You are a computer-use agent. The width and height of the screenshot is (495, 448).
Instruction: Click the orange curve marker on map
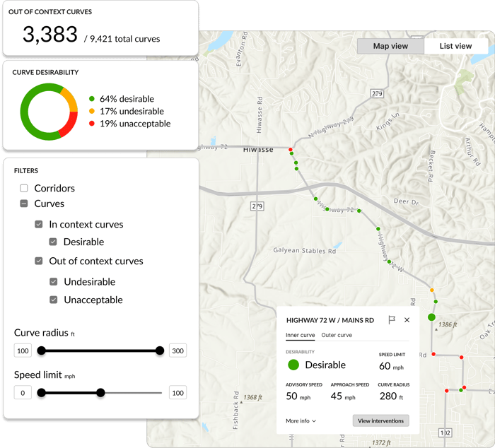click(x=432, y=290)
